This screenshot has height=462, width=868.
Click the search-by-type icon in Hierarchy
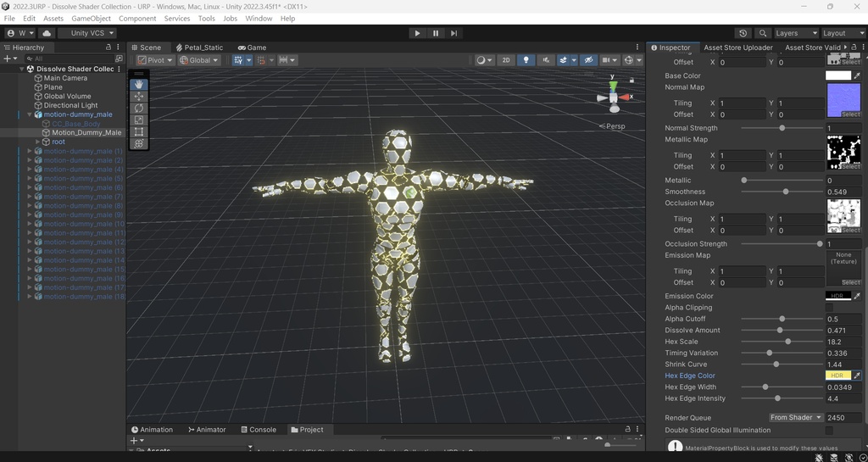119,58
